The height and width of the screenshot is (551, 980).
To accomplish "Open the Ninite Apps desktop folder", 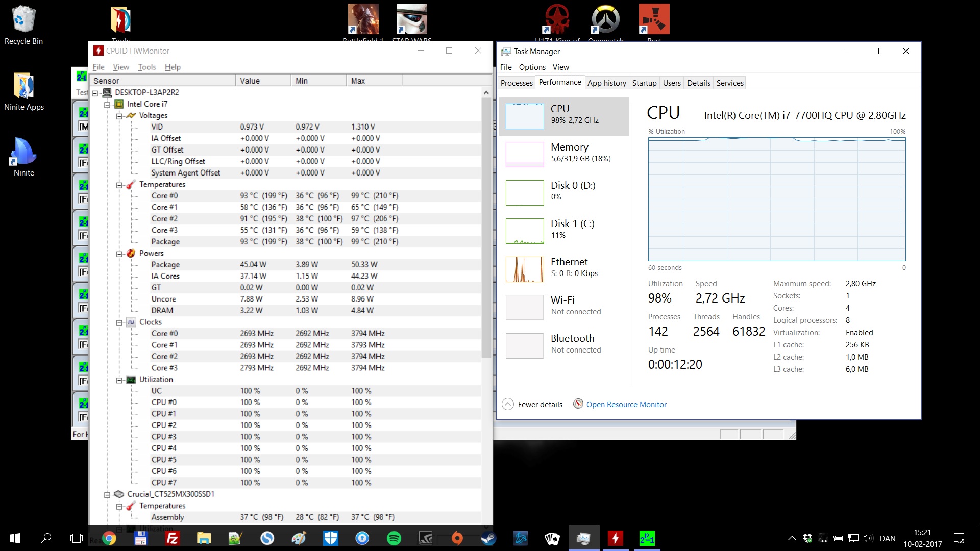I will point(23,92).
